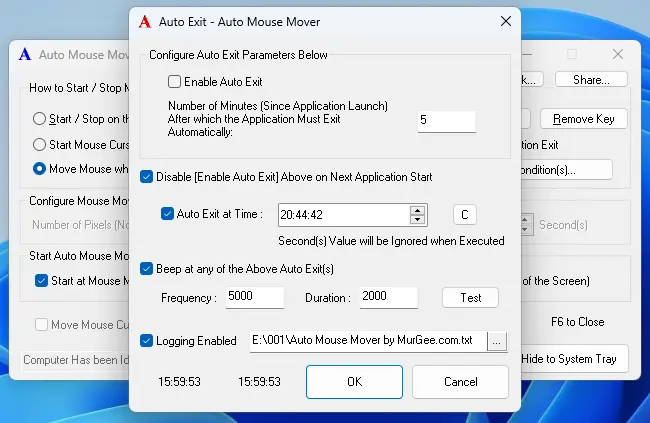The height and width of the screenshot is (423, 650).
Task: Click the number of minutes field showing 5
Action: pos(446,121)
